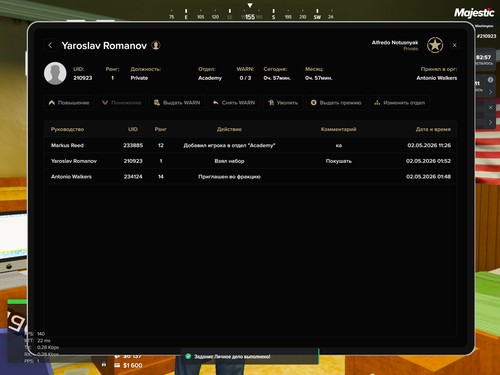Click timestamp 02.05.2026 11:26
The height and width of the screenshot is (375, 500).
[429, 145]
